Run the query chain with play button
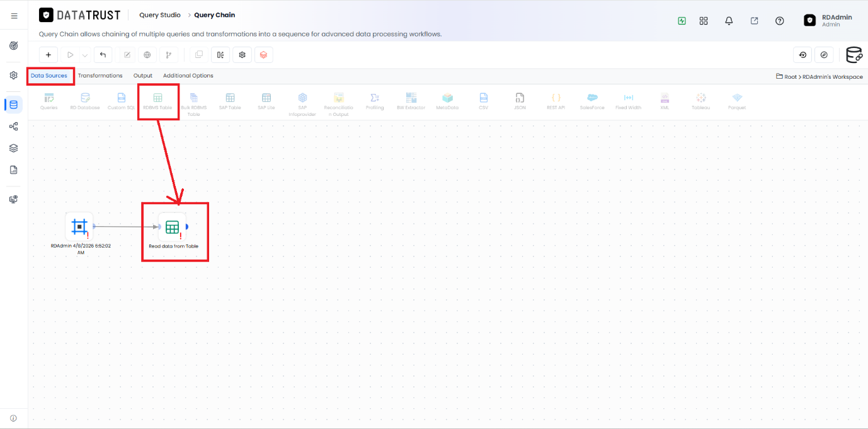 [70, 55]
